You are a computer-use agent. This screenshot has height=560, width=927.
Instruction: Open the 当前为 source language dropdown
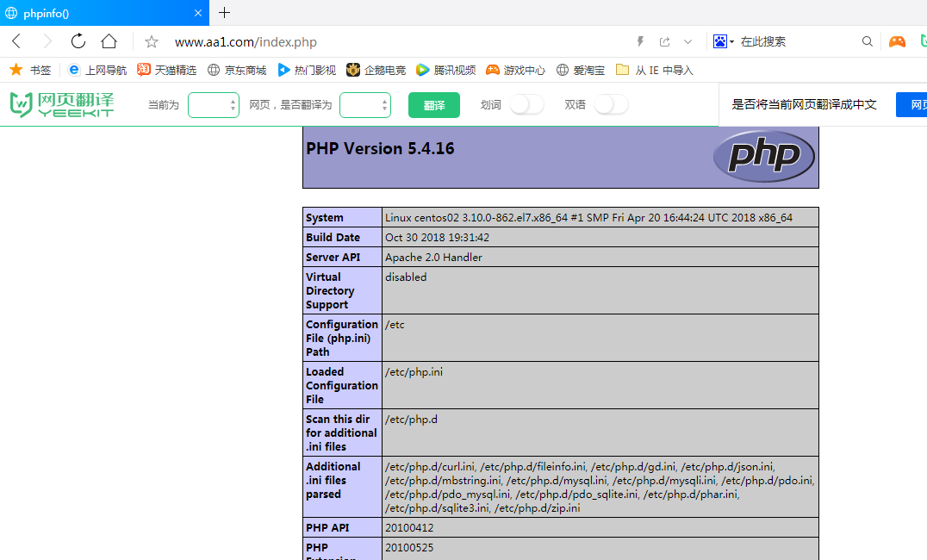coord(213,105)
